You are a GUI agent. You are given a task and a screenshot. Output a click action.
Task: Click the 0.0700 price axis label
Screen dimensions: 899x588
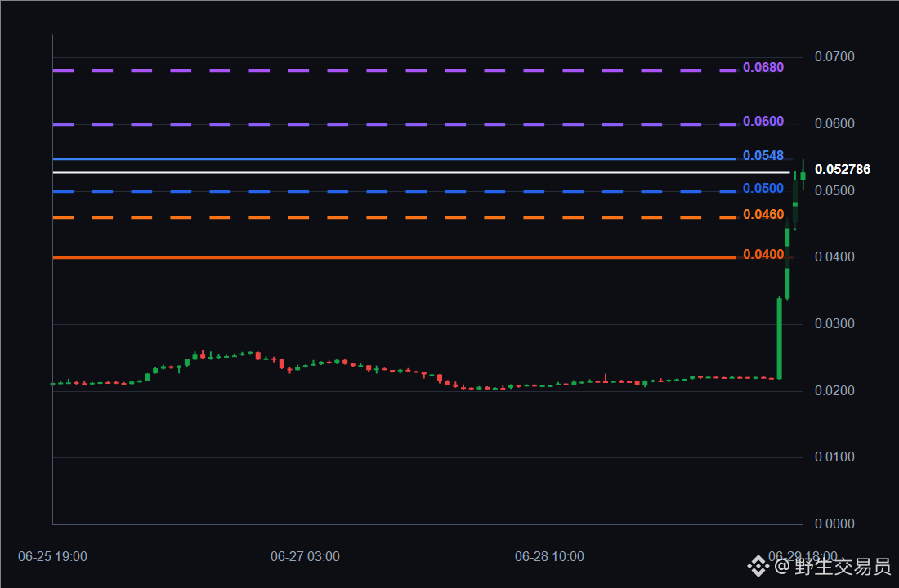[834, 56]
